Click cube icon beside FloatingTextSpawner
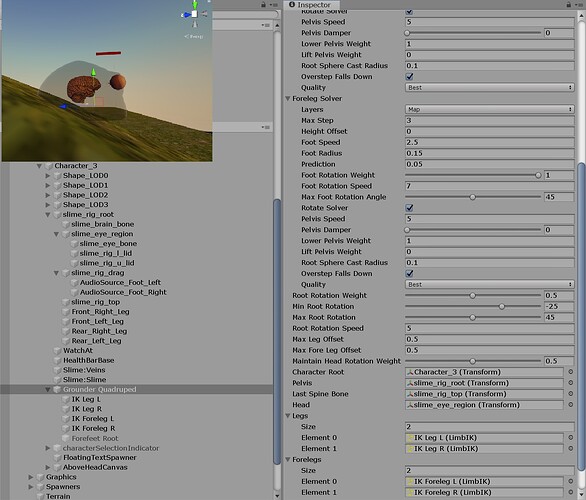The height and width of the screenshot is (500, 586). tap(57, 457)
